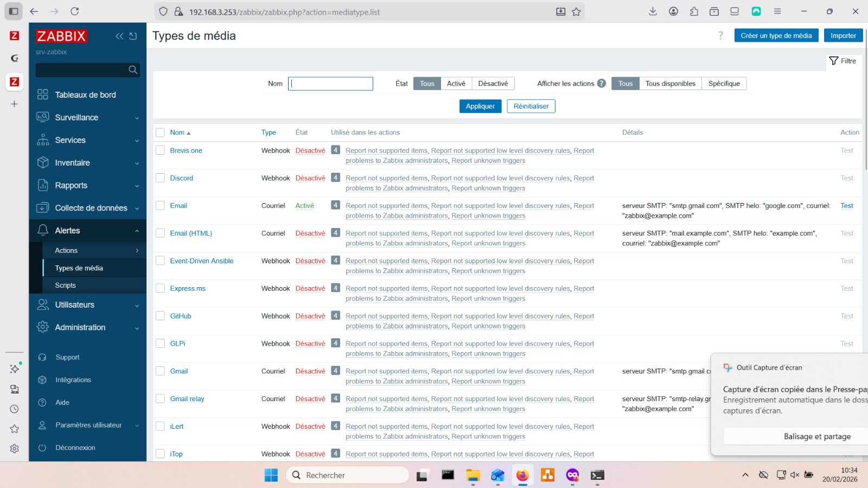The image size is (868, 488).
Task: Click the Importer button
Action: [844, 36]
